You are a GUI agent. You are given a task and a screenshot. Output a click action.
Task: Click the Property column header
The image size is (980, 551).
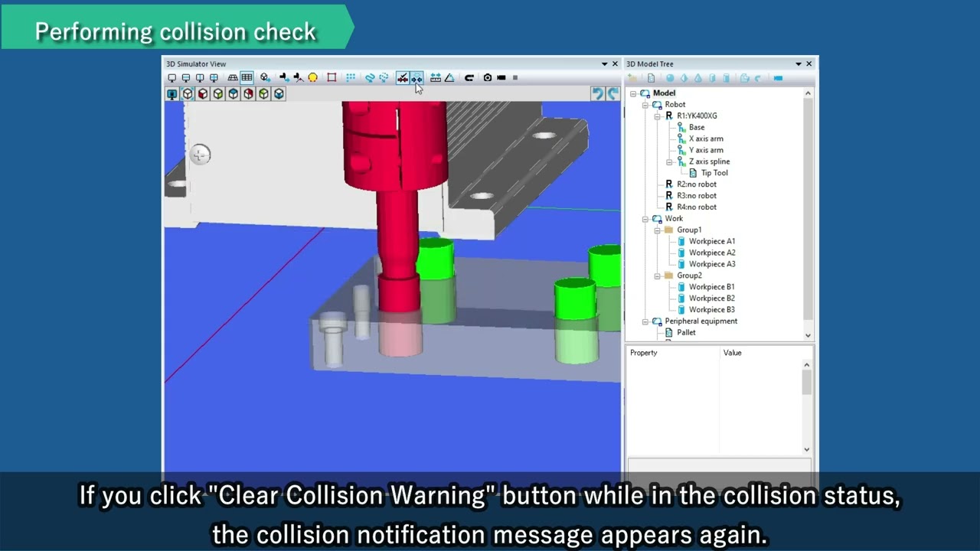[x=674, y=353]
